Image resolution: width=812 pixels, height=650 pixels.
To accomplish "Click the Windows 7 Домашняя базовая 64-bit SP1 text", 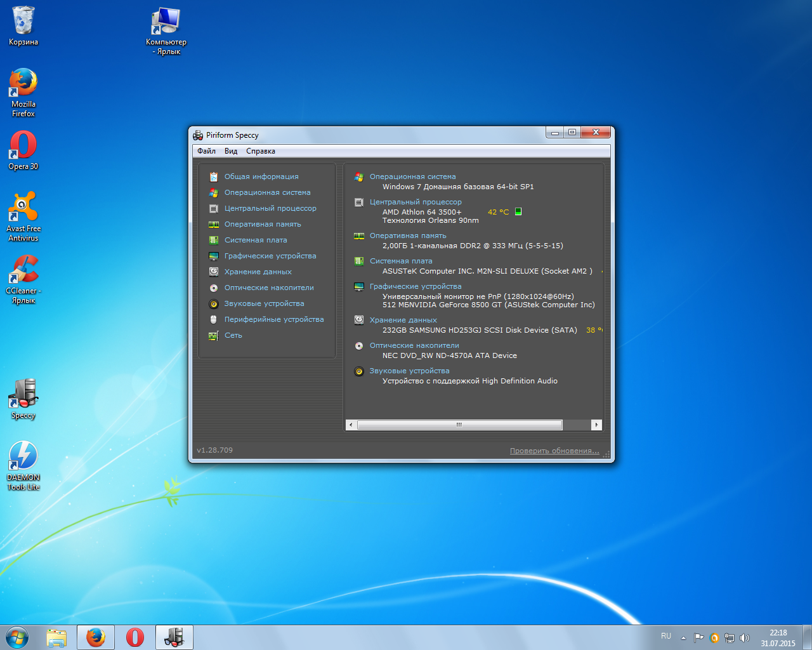I will click(458, 187).
